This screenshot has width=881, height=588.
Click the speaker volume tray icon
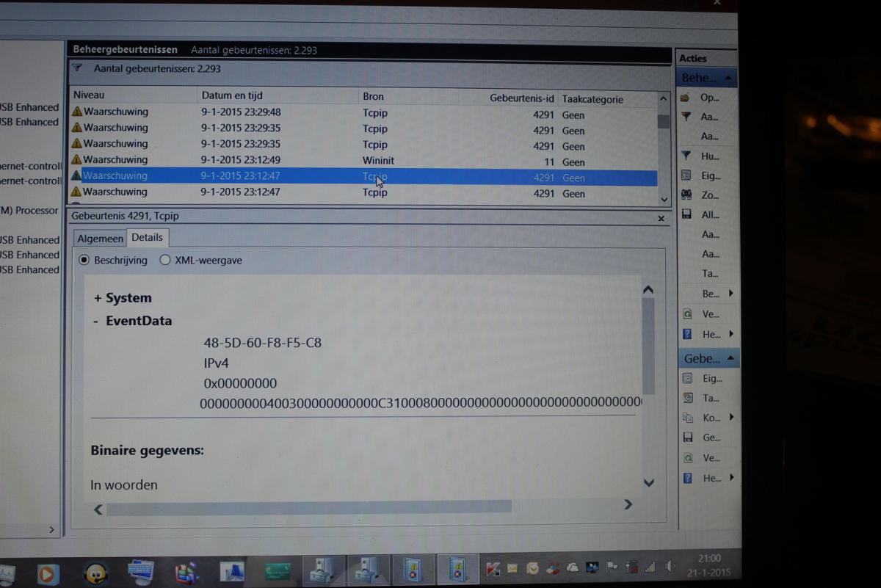click(x=670, y=567)
